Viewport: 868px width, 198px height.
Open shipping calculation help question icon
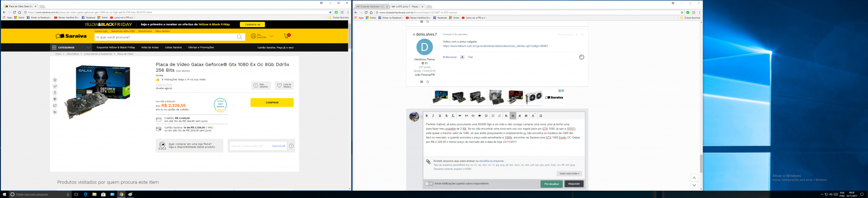pos(291,146)
